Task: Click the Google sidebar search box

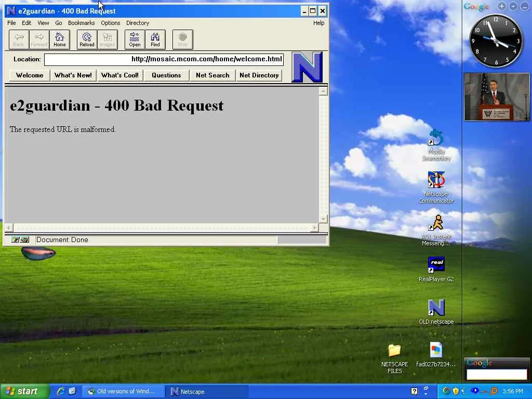Action: click(497, 374)
